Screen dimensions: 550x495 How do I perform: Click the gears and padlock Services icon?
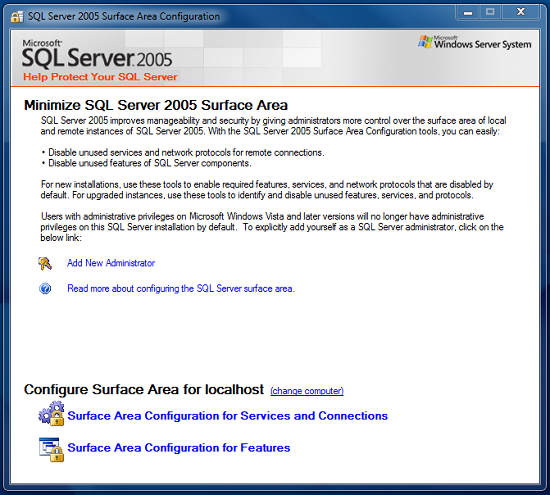[x=51, y=414]
